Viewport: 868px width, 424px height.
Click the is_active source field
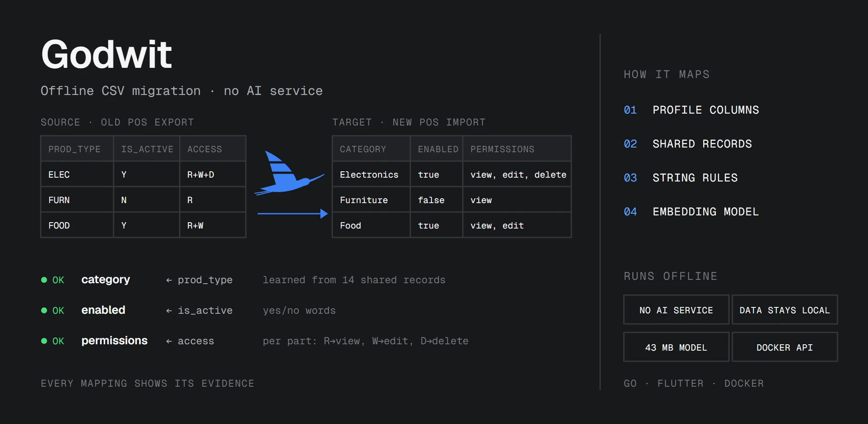[x=205, y=310]
